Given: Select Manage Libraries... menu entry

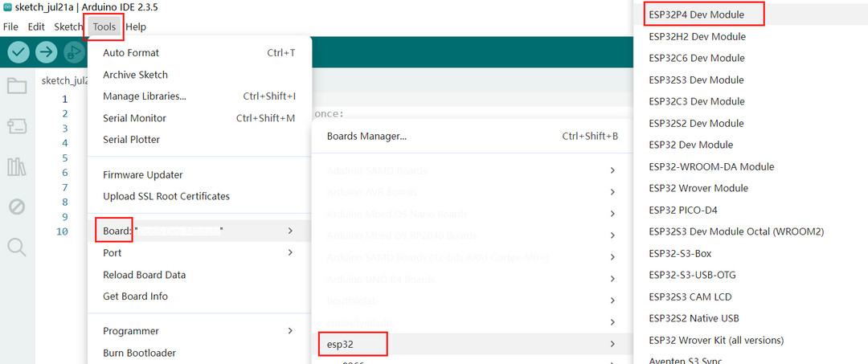Looking at the screenshot, I should click(199, 96).
